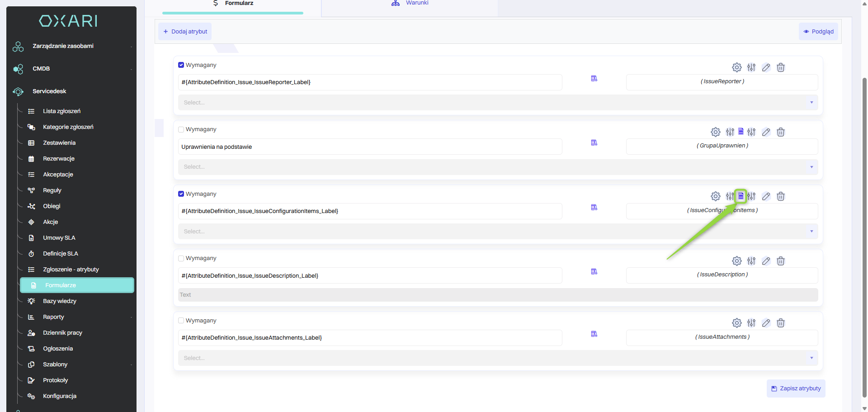The image size is (868, 412).
Task: Click the Dodaj atrybut button
Action: pyautogui.click(x=185, y=32)
